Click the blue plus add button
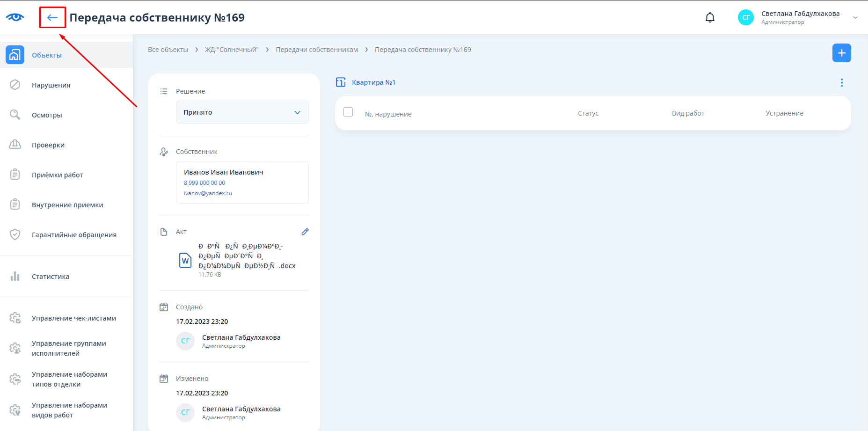Image resolution: width=868 pixels, height=431 pixels. tap(841, 53)
